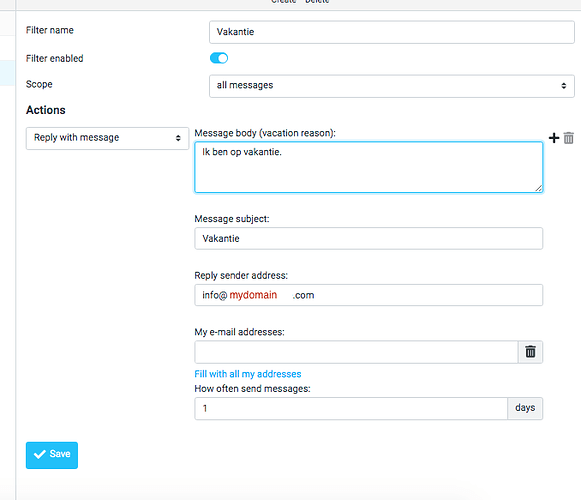Open the Reply with message action dropdown

(107, 138)
